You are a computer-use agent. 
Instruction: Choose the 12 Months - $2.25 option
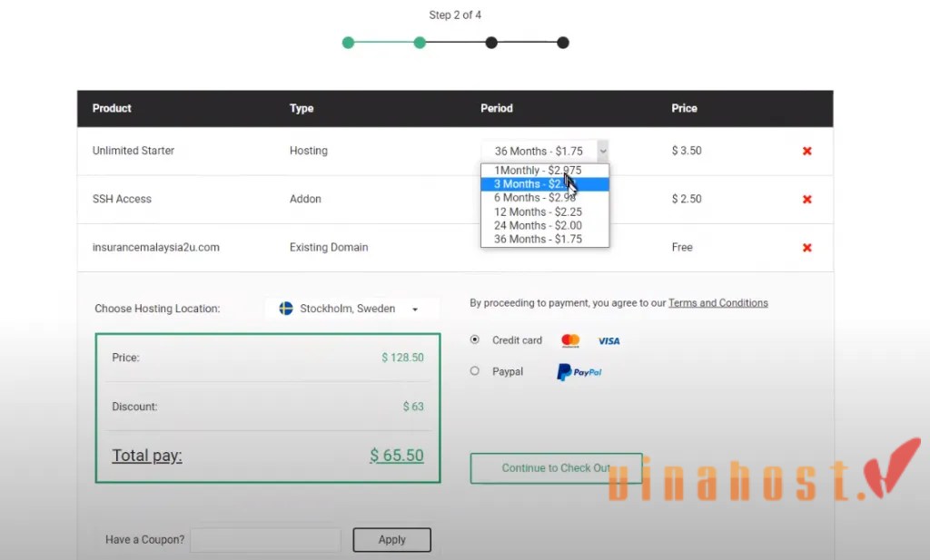point(538,211)
